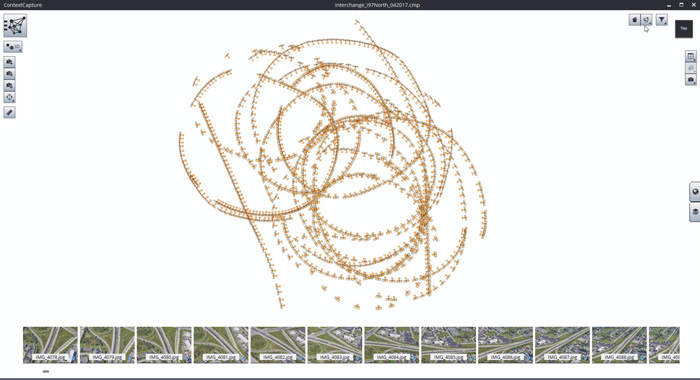Open the camera orientation view dropdown
Screen dimensions: 700x380
(646, 20)
